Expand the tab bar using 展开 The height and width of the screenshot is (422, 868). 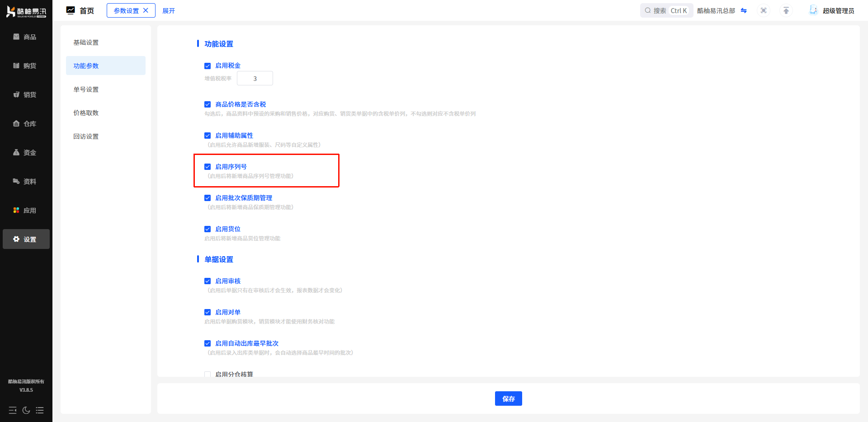169,11
